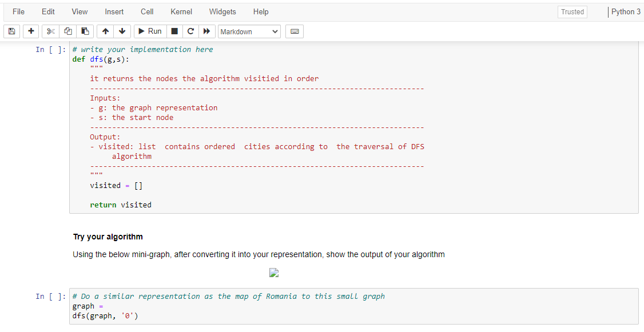
Task: Insert a new cell with the plus icon
Action: tap(31, 31)
